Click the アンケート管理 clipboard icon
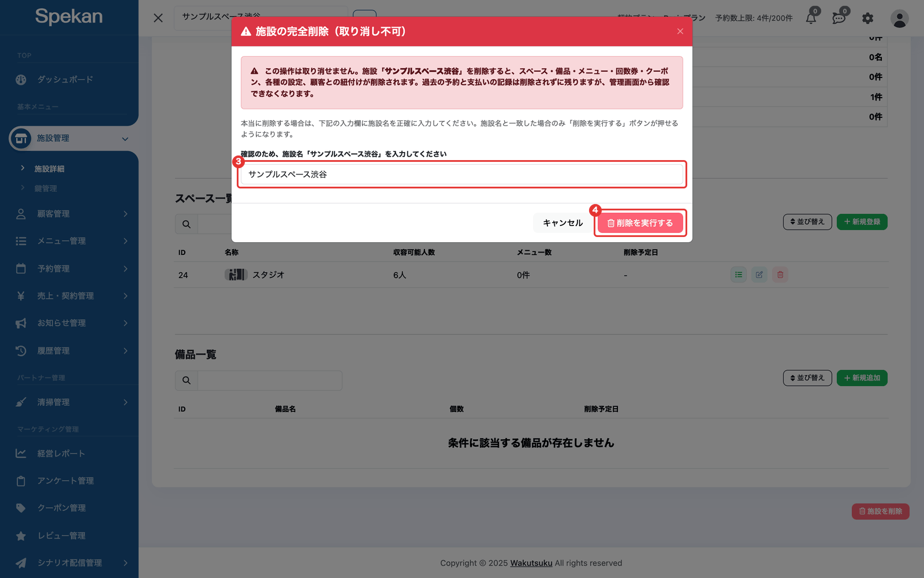This screenshot has height=578, width=924. [x=21, y=481]
